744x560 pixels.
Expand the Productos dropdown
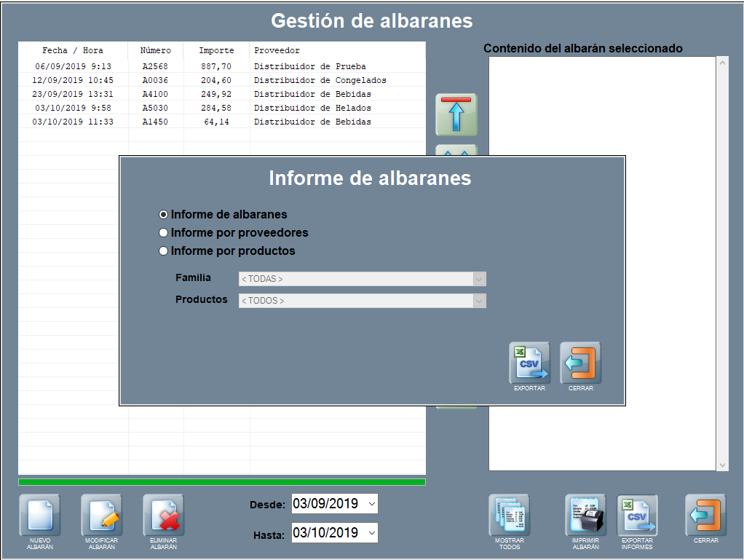478,301
